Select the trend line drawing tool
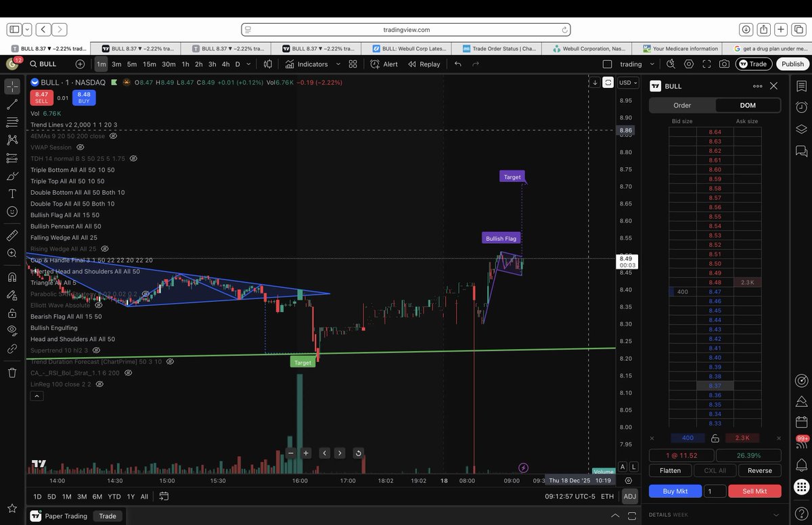812x525 pixels. pyautogui.click(x=12, y=105)
